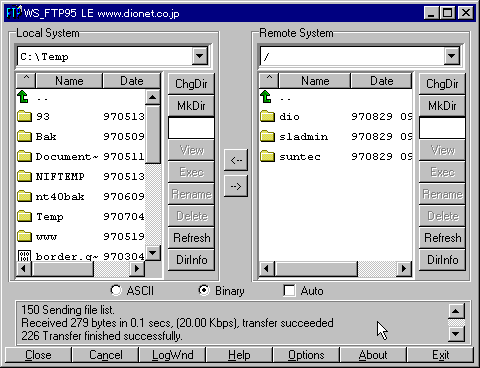The height and width of the screenshot is (368, 480).
Task: Click remote list horizontal scroll left arrow
Action: pyautogui.click(x=267, y=268)
